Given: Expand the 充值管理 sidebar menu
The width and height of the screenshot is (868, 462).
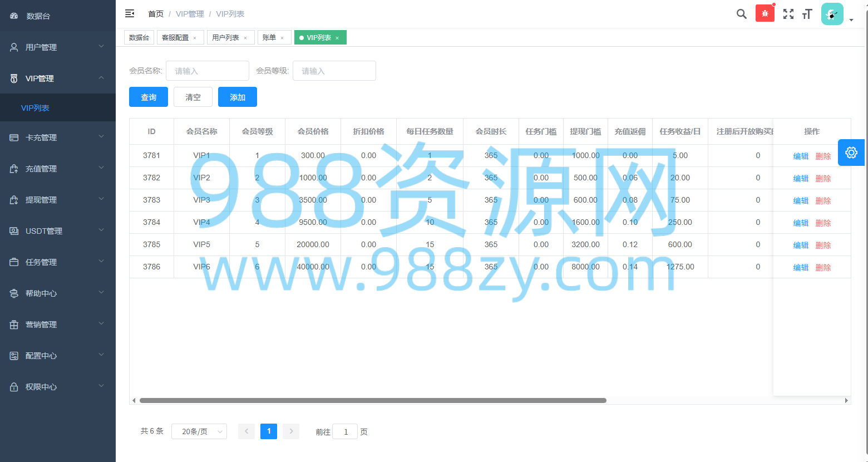Looking at the screenshot, I should coord(58,169).
